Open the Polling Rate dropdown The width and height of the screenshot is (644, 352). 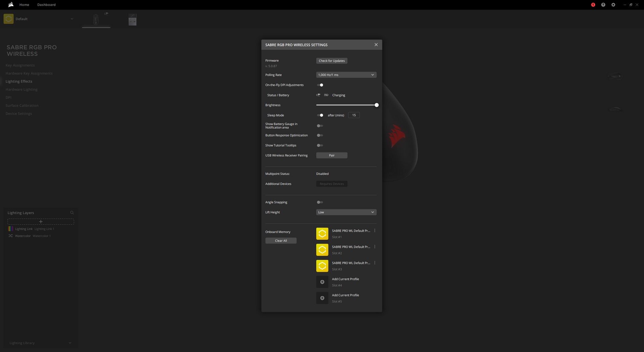[346, 75]
